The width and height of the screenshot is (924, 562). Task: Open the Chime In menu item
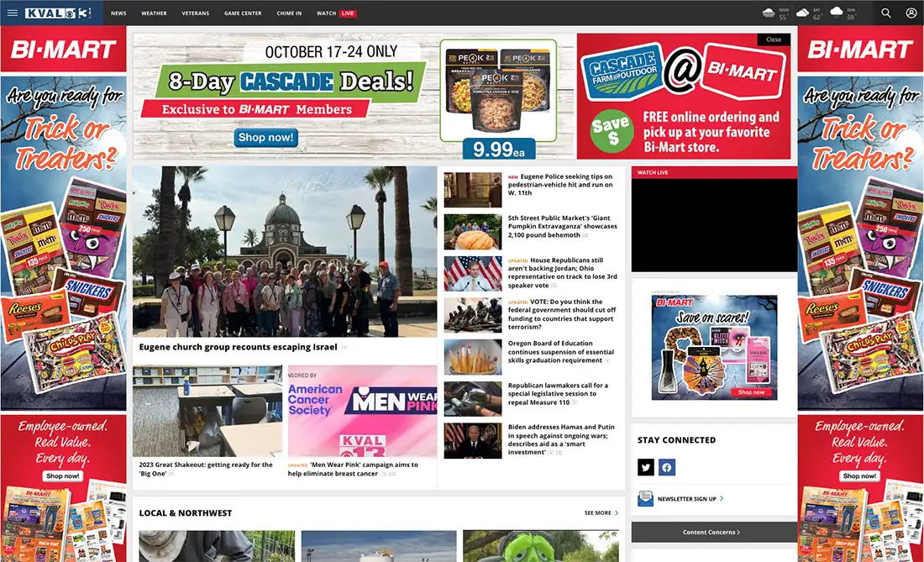289,13
